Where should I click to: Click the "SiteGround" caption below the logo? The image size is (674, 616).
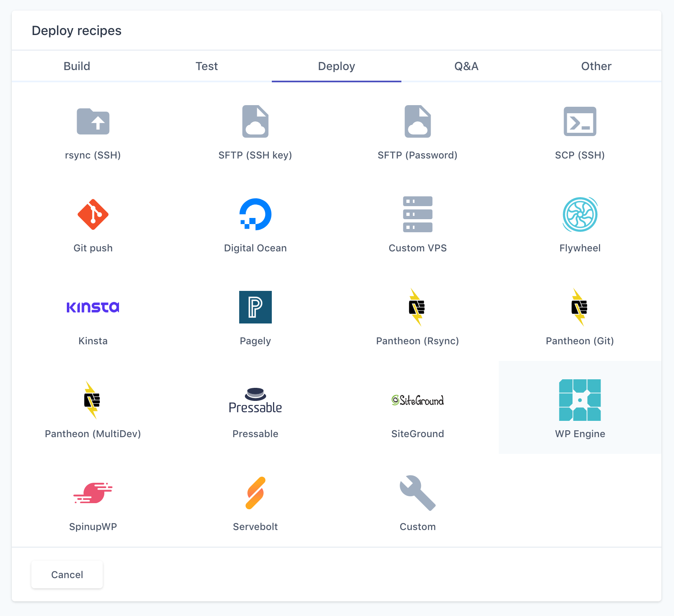click(418, 434)
